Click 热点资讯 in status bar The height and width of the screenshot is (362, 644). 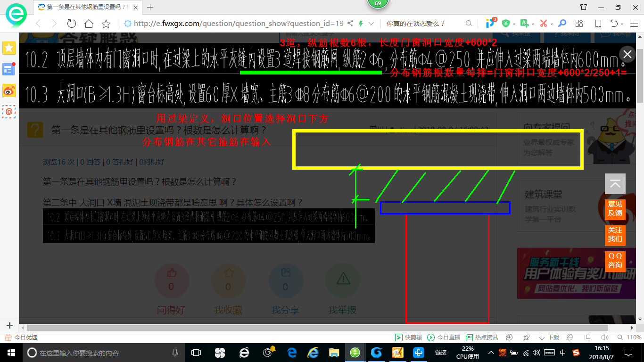coord(482,337)
